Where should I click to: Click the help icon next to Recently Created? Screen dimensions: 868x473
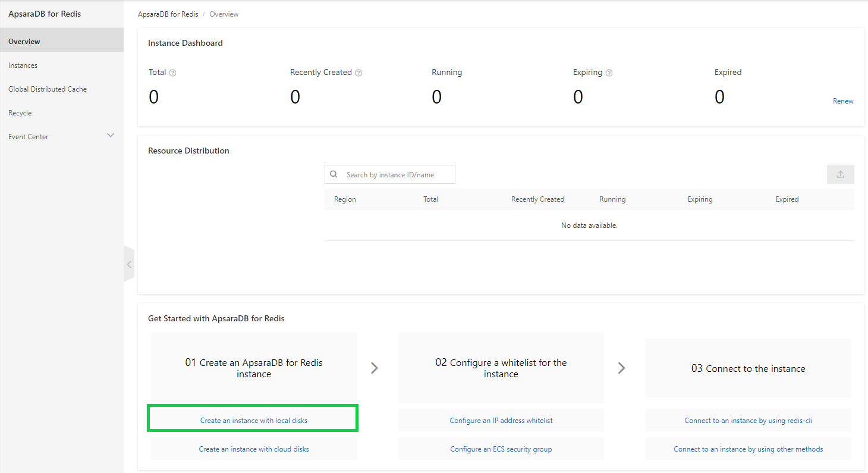(x=358, y=73)
